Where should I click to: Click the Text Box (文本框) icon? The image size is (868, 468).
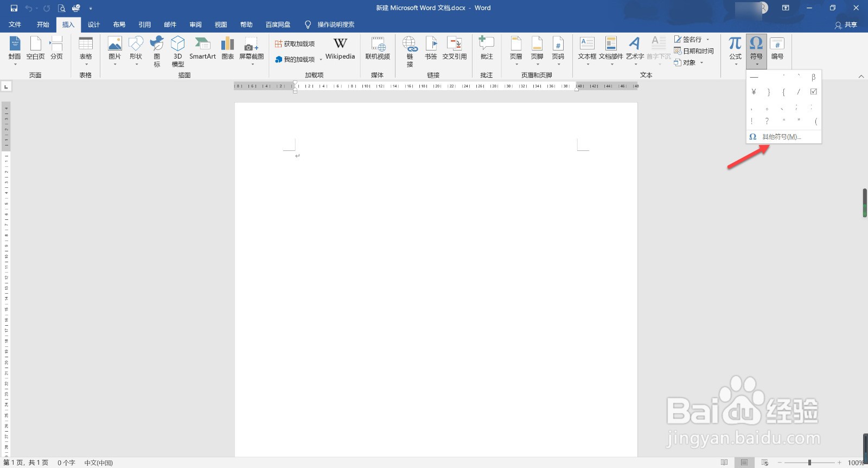587,50
